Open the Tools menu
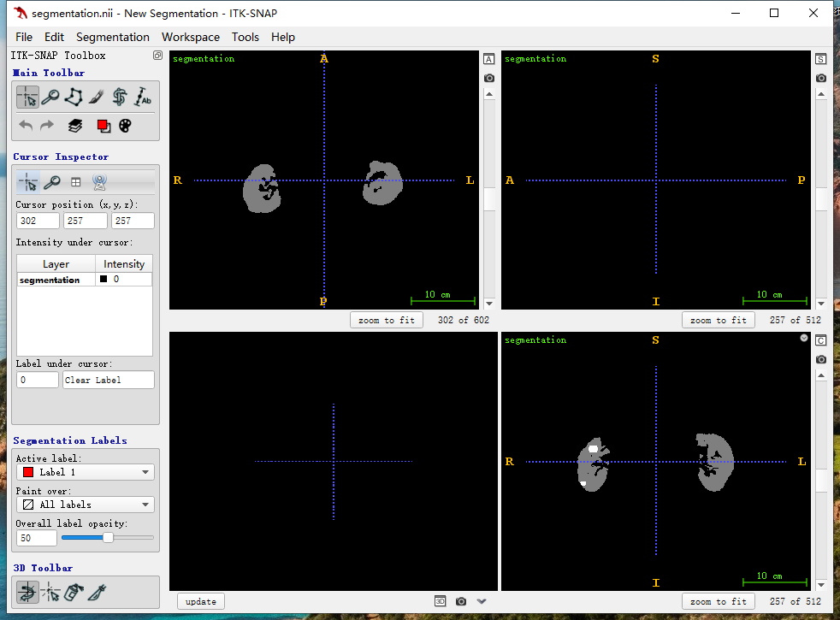 pyautogui.click(x=245, y=37)
